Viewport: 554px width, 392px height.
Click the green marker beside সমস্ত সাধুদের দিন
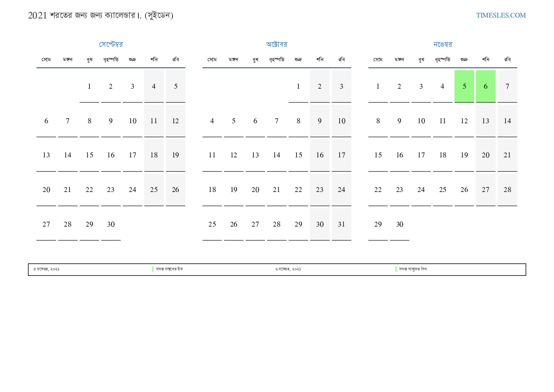click(x=396, y=269)
